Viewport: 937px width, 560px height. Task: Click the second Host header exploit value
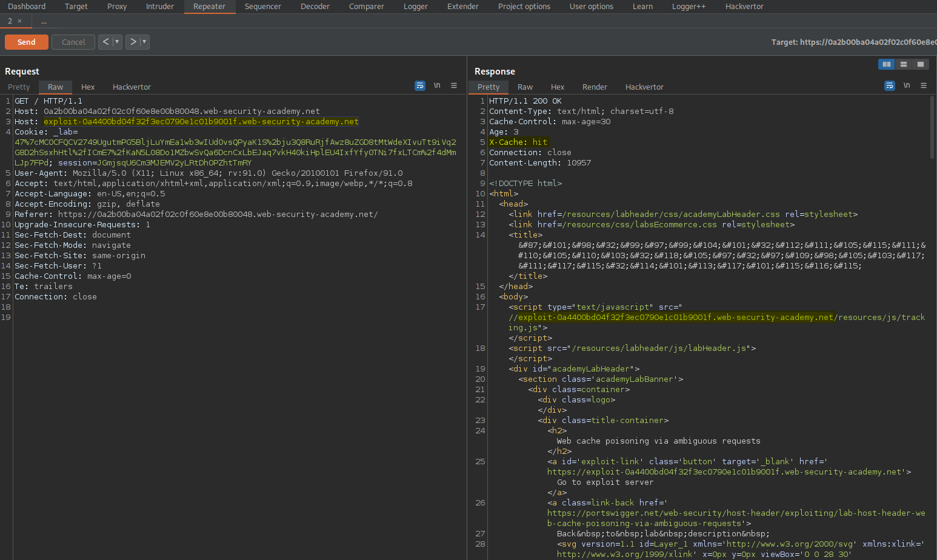[201, 121]
